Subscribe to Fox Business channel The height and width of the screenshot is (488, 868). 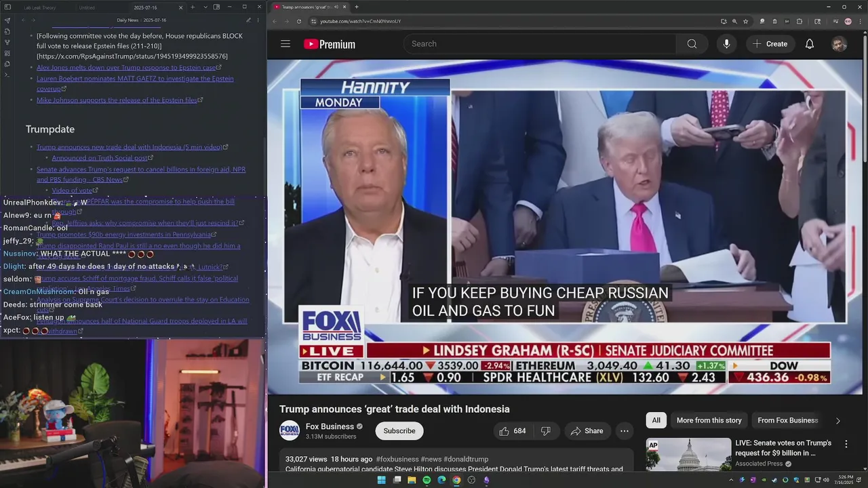[x=399, y=431]
